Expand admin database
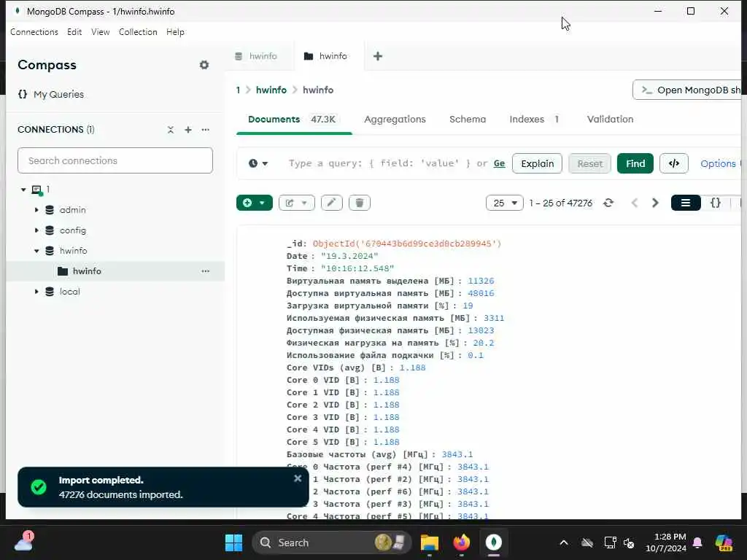Screen dimensions: 747x560 (x=36, y=209)
